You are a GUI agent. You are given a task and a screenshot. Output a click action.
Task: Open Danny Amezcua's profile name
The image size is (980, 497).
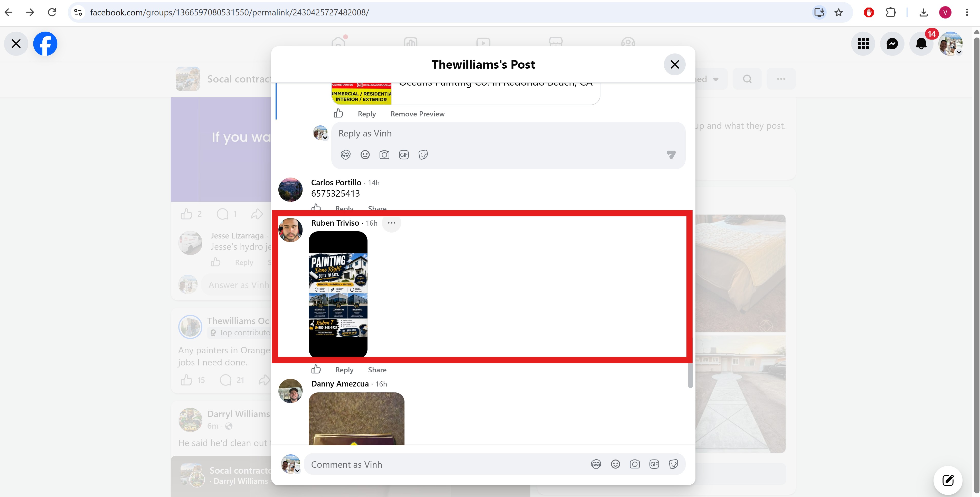click(340, 384)
